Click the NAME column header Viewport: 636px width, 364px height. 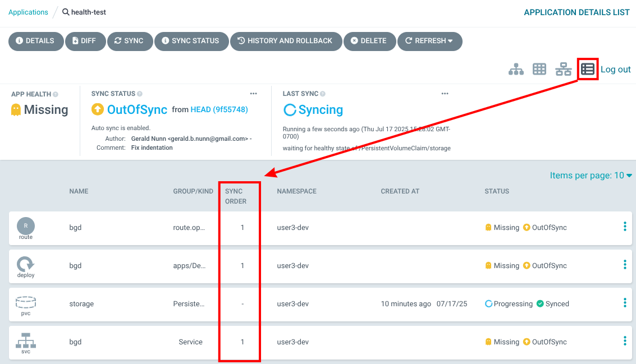tap(79, 191)
